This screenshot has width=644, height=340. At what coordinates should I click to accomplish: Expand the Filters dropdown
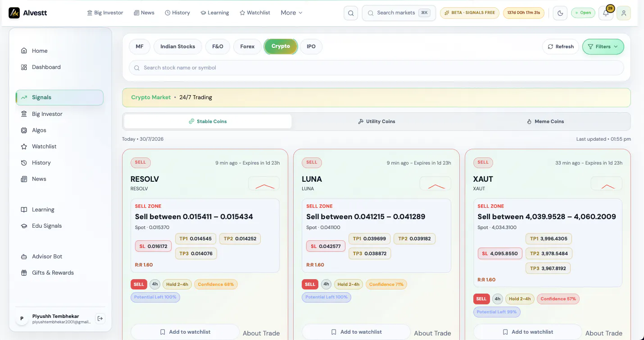[x=603, y=46]
